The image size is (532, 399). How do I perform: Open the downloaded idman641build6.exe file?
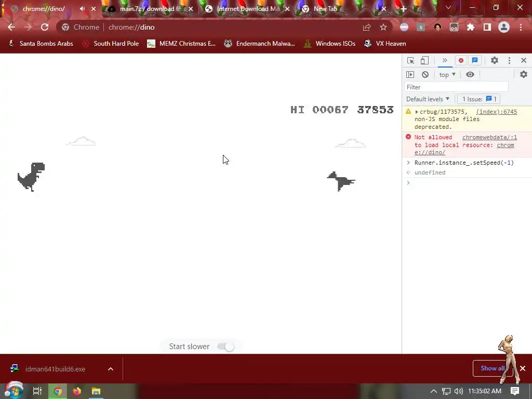click(55, 369)
